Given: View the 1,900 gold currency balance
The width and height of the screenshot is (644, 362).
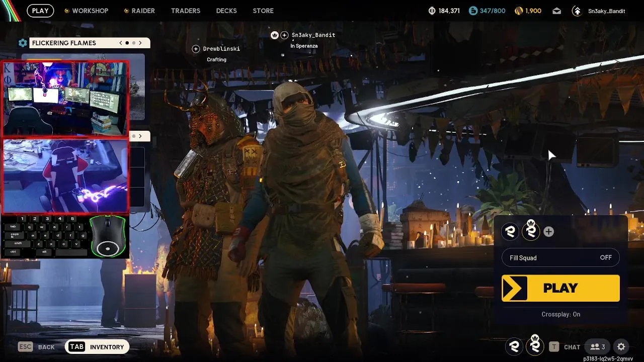Looking at the screenshot, I should (528, 11).
